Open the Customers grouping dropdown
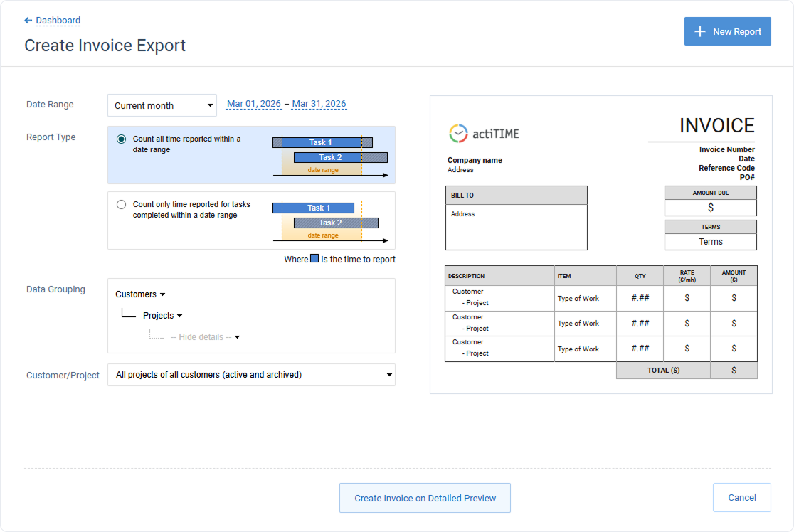Viewport: 794px width, 532px height. pyautogui.click(x=139, y=294)
